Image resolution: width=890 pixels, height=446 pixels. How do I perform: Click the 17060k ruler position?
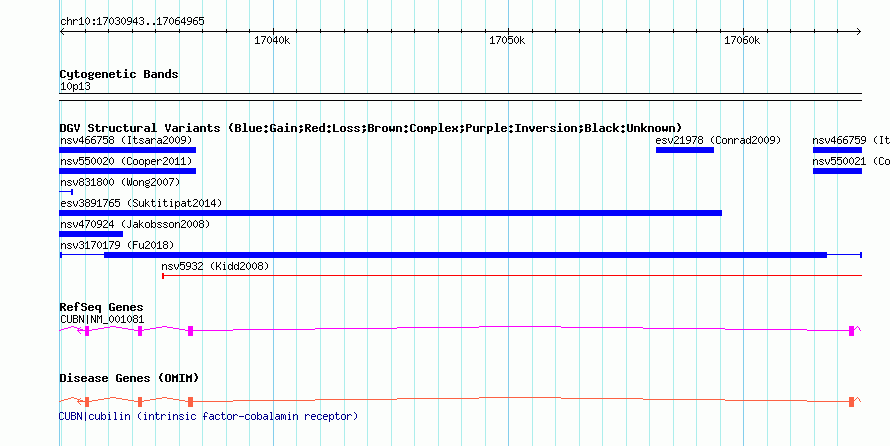742,40
